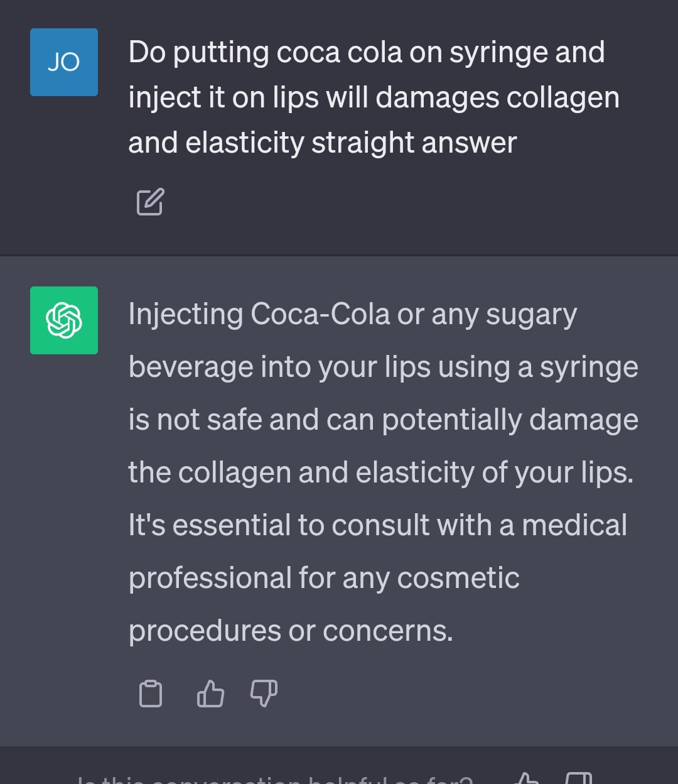Copy the ChatGPT response to clipboard

tap(151, 694)
